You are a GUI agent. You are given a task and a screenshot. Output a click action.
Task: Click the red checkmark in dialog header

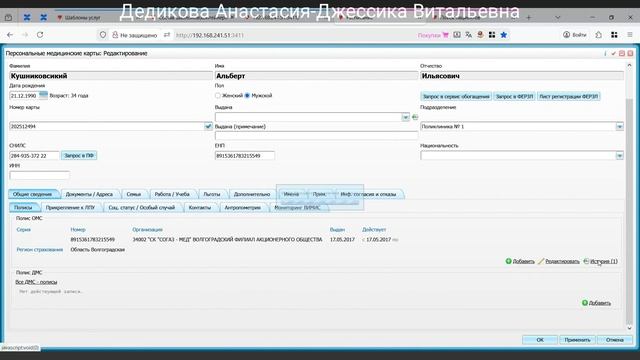pyautogui.click(x=613, y=53)
